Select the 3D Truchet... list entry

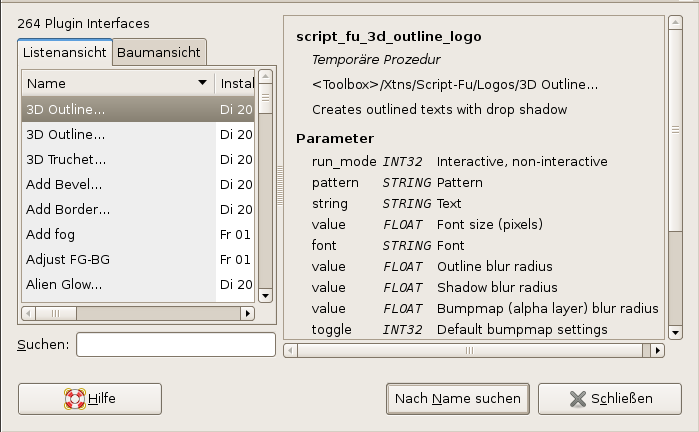(138, 159)
